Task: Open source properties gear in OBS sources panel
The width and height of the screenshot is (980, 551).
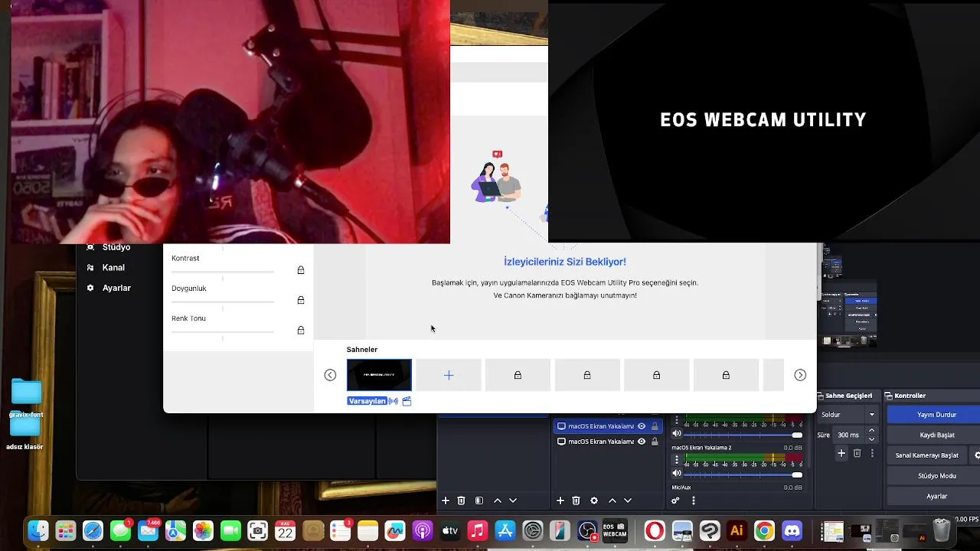Action: pyautogui.click(x=594, y=500)
